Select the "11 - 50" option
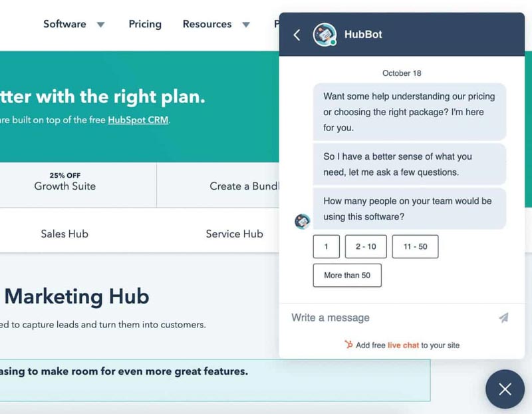Viewport: 532px width, 414px height. tap(415, 246)
